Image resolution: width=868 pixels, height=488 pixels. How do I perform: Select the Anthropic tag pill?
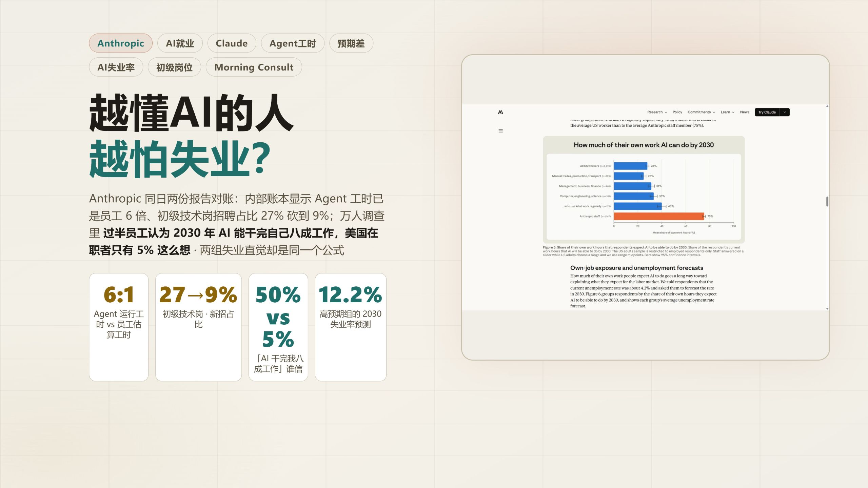point(121,43)
